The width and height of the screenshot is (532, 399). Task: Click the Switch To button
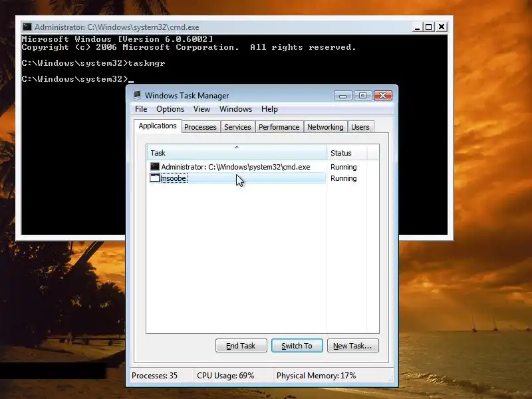click(x=297, y=346)
